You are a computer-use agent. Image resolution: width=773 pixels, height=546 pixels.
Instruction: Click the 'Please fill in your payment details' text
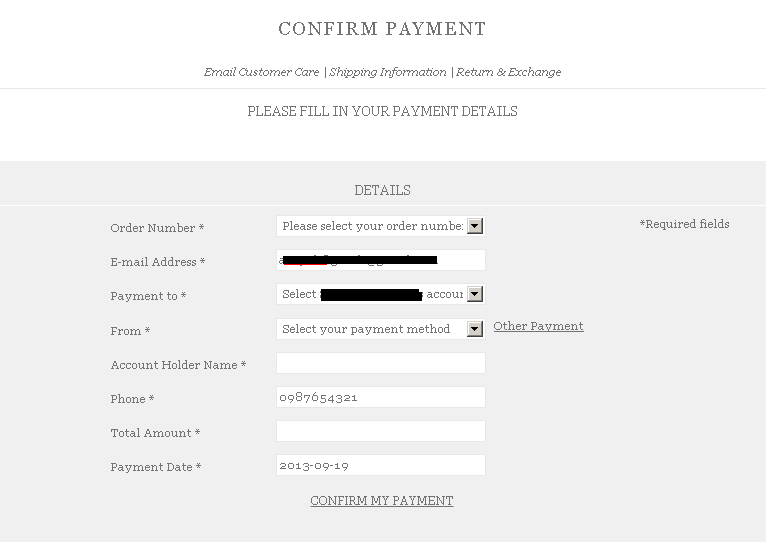(x=382, y=112)
